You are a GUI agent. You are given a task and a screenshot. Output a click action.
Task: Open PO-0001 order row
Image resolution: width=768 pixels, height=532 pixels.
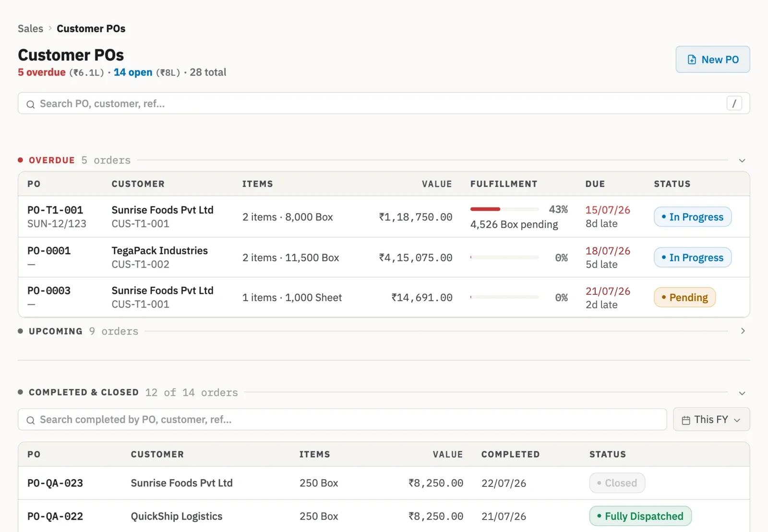point(384,257)
